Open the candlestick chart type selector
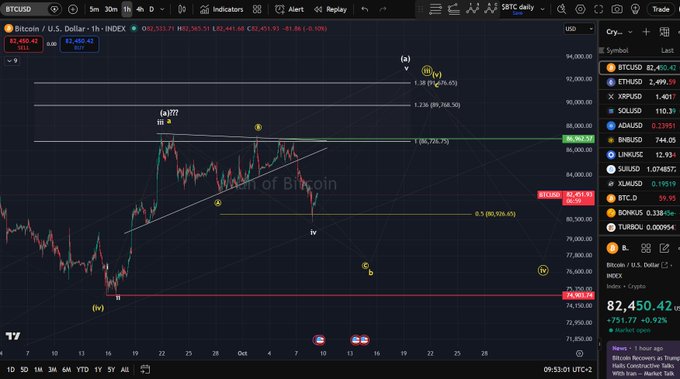 point(182,9)
